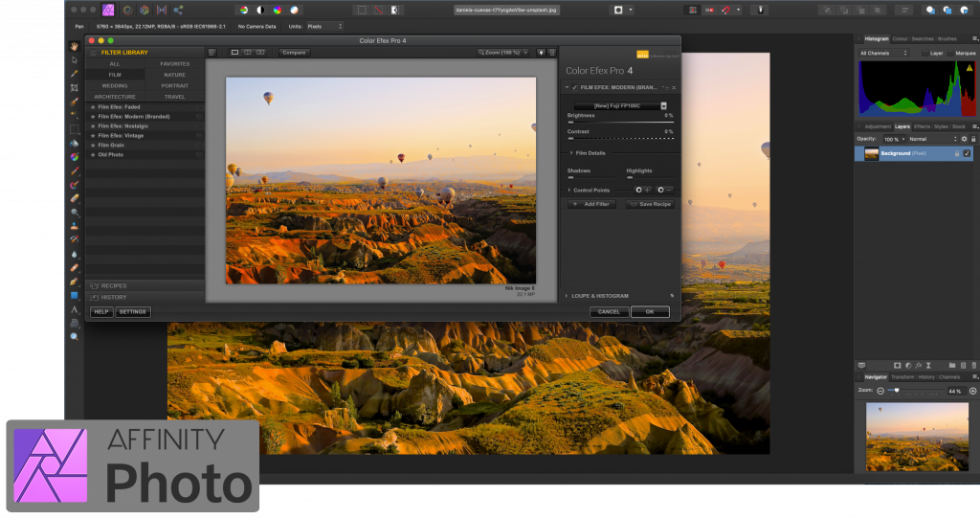Select the Crop tool in the toolbar
This screenshot has height=519, width=980.
click(x=74, y=87)
